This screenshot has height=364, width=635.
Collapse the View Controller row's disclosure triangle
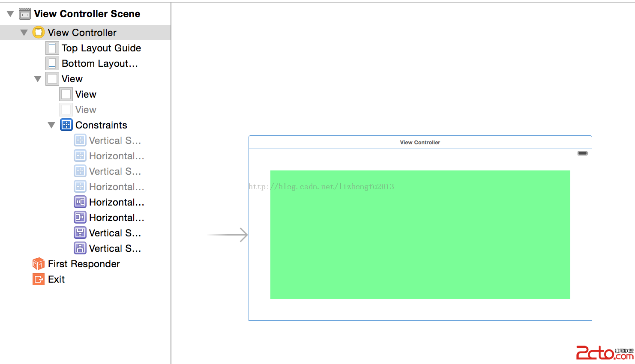(x=24, y=33)
